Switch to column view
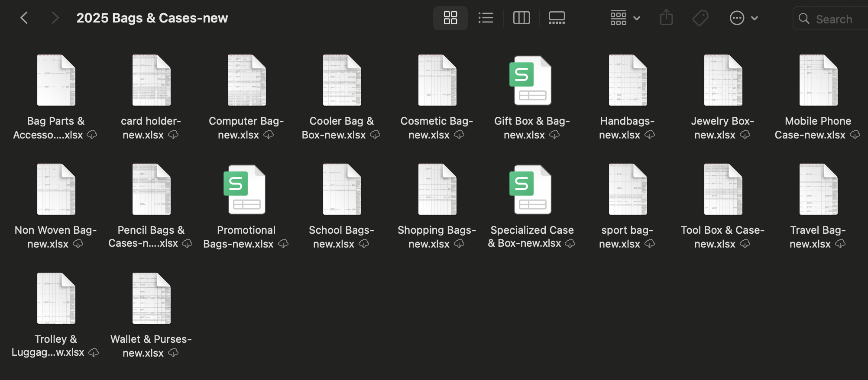This screenshot has width=868, height=380. click(x=521, y=18)
